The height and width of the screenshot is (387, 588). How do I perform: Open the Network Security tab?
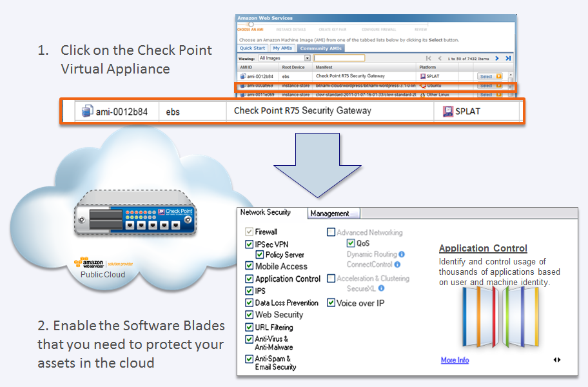[x=266, y=212]
